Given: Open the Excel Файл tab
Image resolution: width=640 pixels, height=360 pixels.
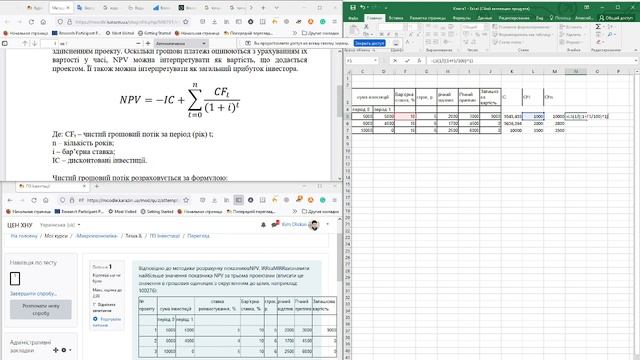Looking at the screenshot, I should [x=353, y=18].
